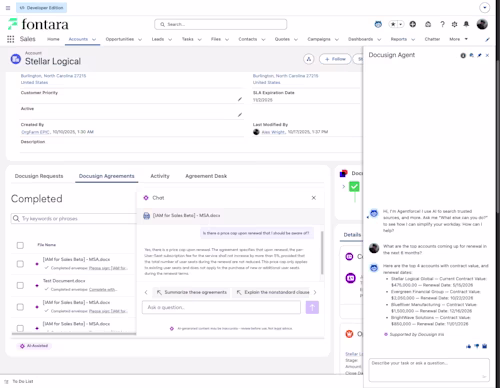Open the top-right circular dropdown button

pyautogui.click(x=484, y=7)
